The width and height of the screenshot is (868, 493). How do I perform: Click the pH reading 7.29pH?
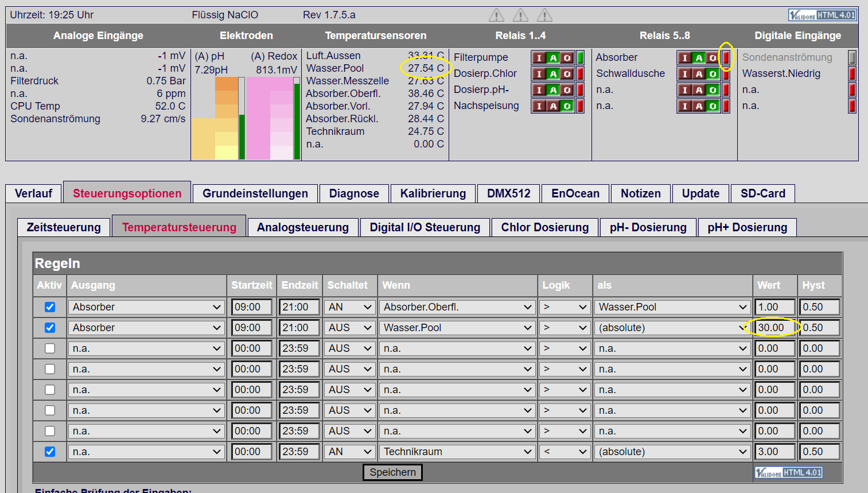[211, 70]
